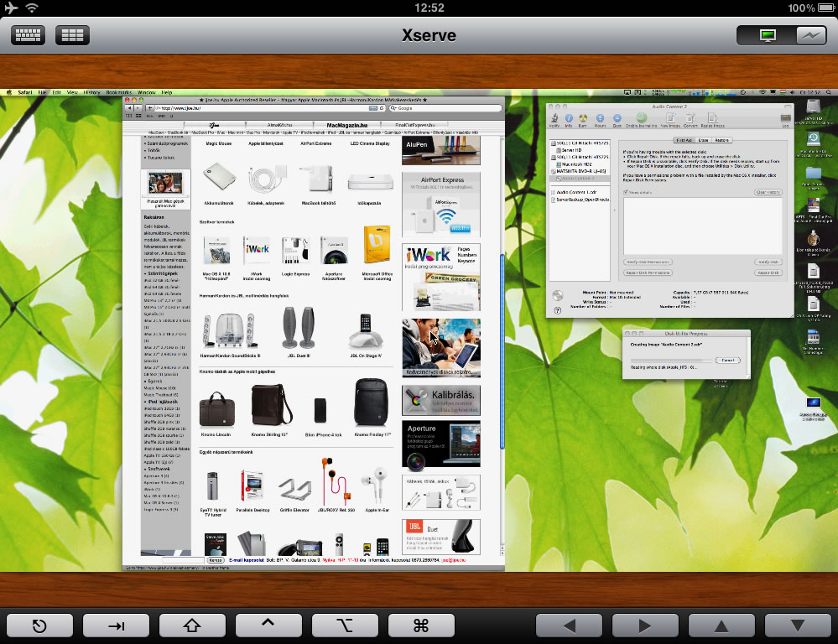Show Safari's Top Sites grid

tap(138, 116)
